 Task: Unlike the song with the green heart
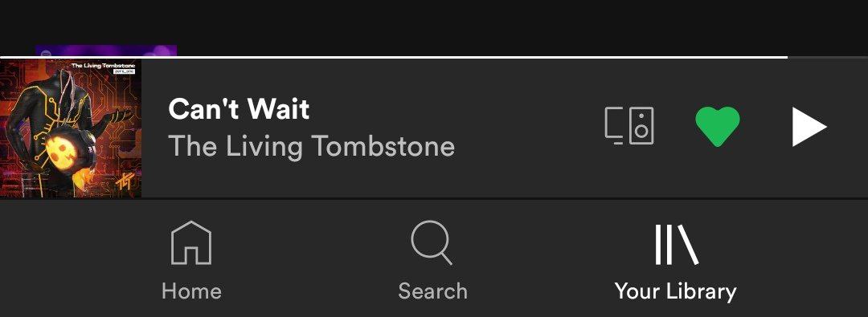click(718, 127)
